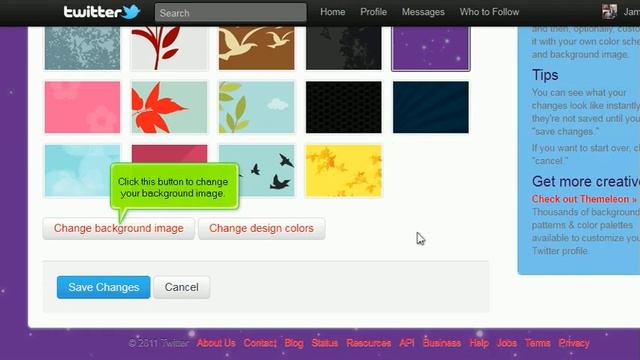Screen dimensions: 640x360
Task: Save Changes to the design
Action: pos(103,287)
